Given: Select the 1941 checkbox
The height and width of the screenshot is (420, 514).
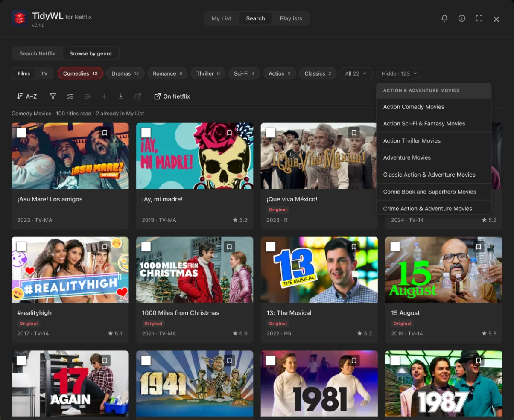Looking at the screenshot, I should click(146, 360).
